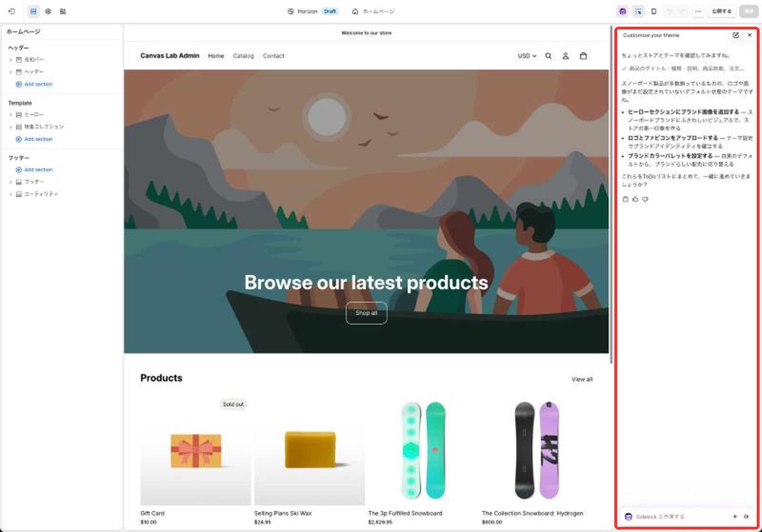762x532 pixels.
Task: Copy the Sidekick response with the clipboard icon
Action: [626, 199]
